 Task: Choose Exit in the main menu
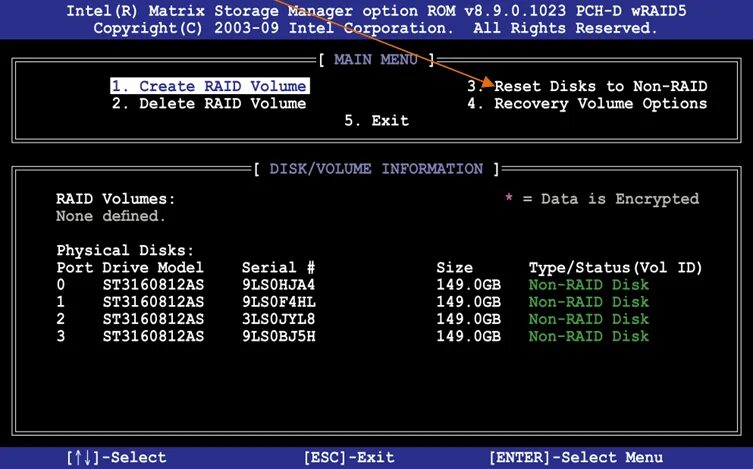coord(376,120)
